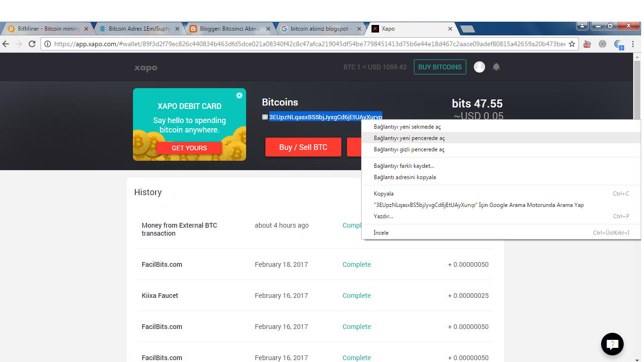This screenshot has width=644, height=362.
Task: Open the help chat bubble
Action: 612,344
